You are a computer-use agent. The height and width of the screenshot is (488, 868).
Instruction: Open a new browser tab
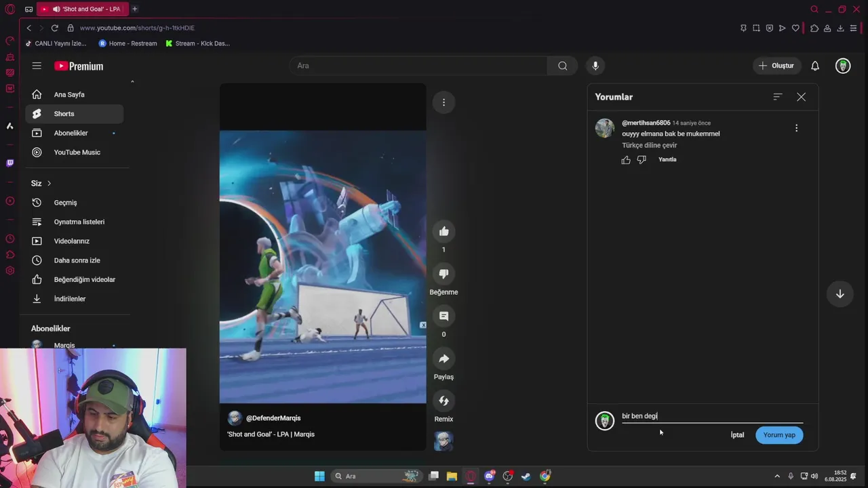(x=135, y=9)
